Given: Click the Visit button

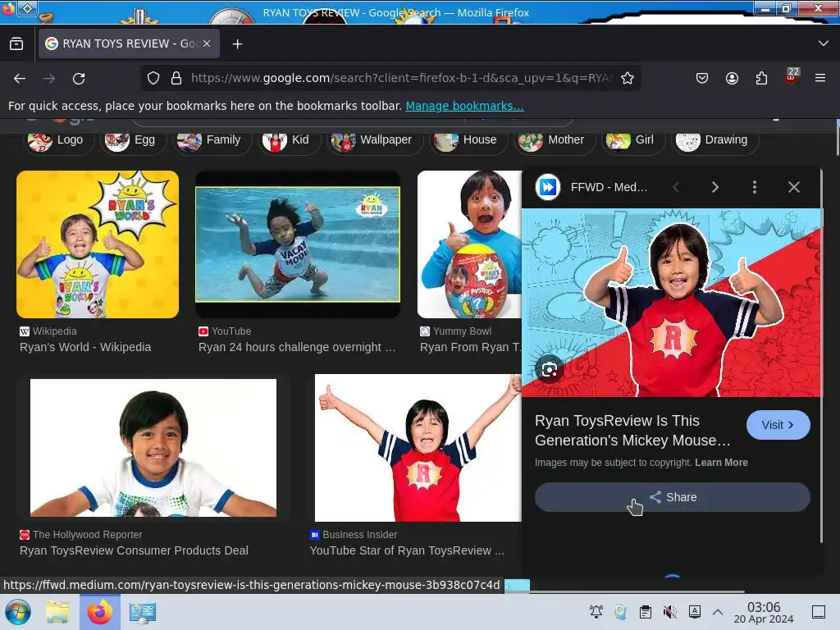Looking at the screenshot, I should tap(778, 425).
